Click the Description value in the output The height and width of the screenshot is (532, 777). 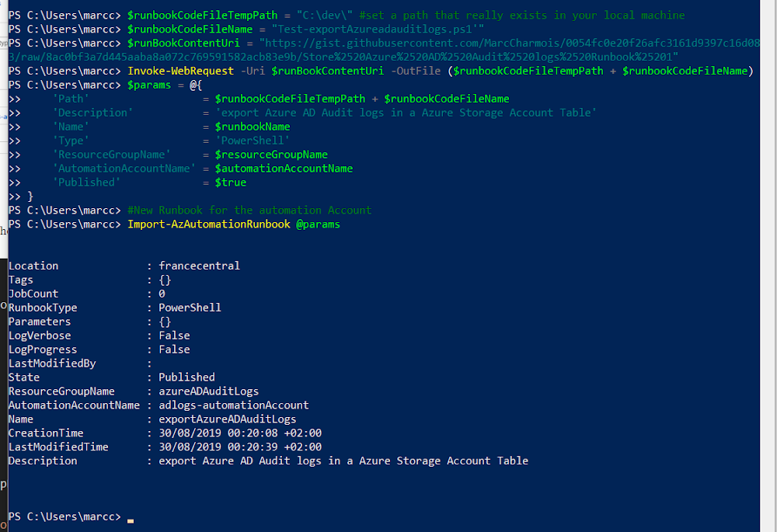(343, 461)
